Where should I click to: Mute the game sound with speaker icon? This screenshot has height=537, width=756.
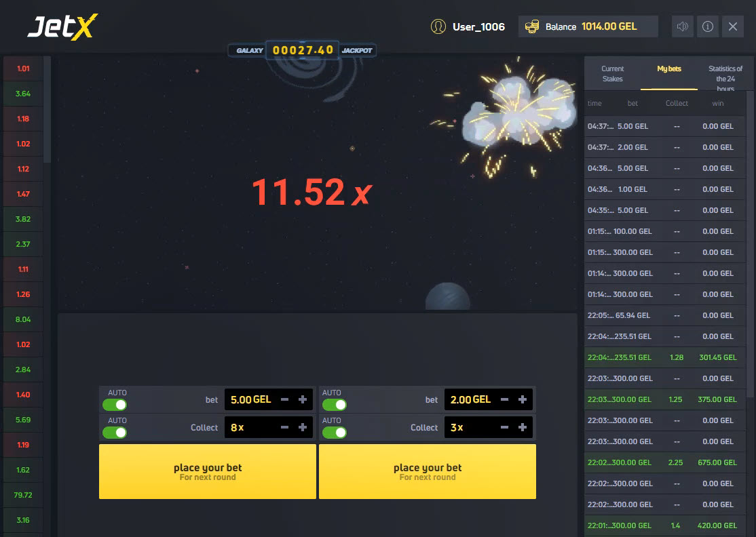tap(683, 26)
